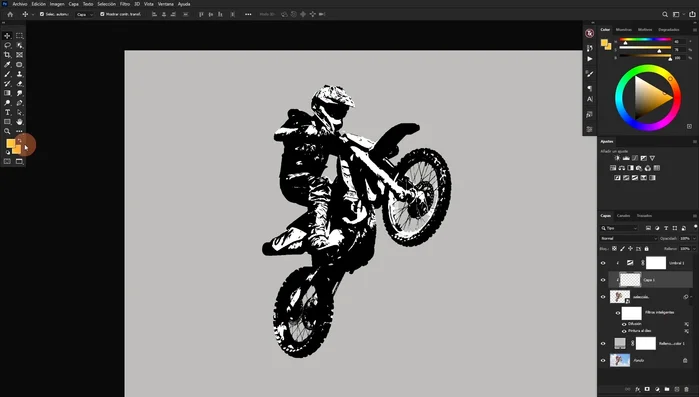Toggle visibility of the Difusión filter
This screenshot has height=397, width=699.
point(624,324)
